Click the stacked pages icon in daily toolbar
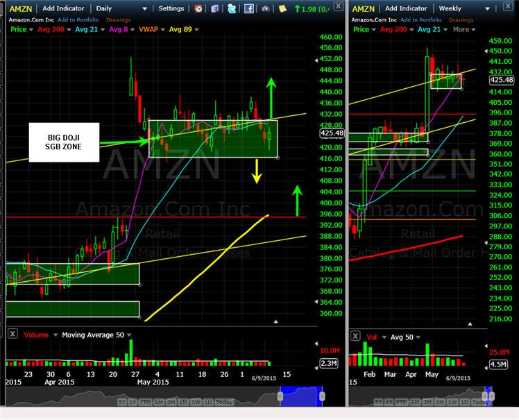Screen dimensions: 519x420 click(x=215, y=8)
